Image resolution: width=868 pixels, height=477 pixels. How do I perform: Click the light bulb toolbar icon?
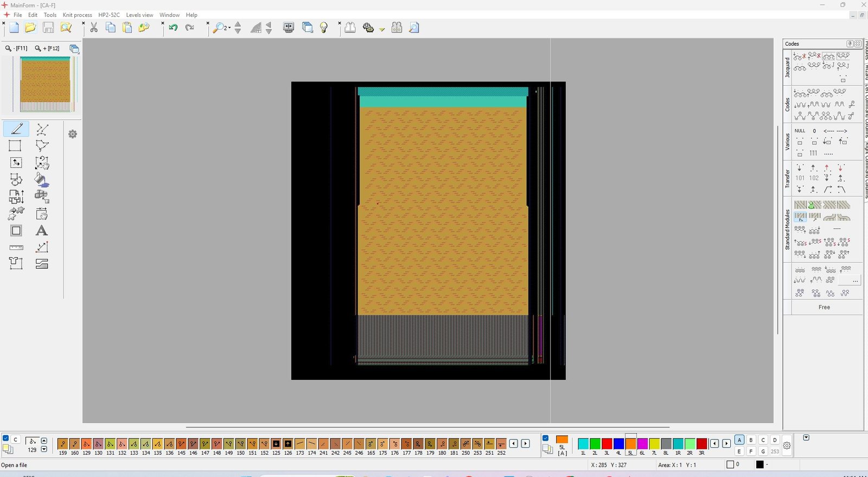point(324,28)
